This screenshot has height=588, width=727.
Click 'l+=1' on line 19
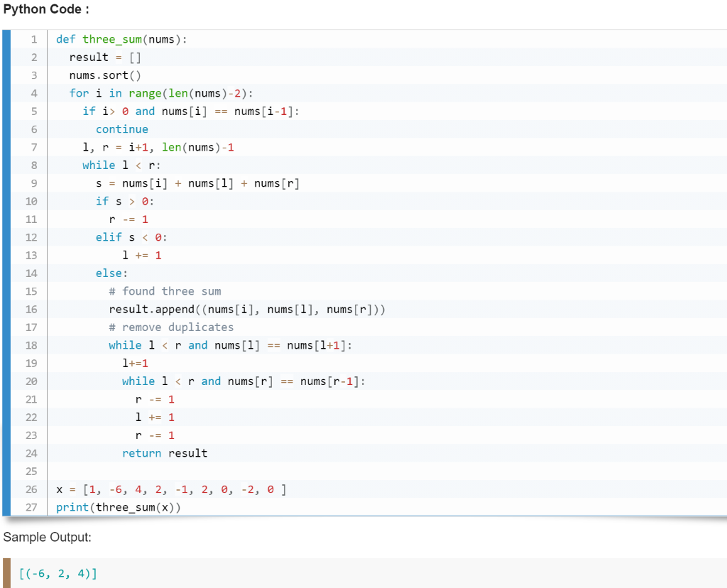click(135, 363)
